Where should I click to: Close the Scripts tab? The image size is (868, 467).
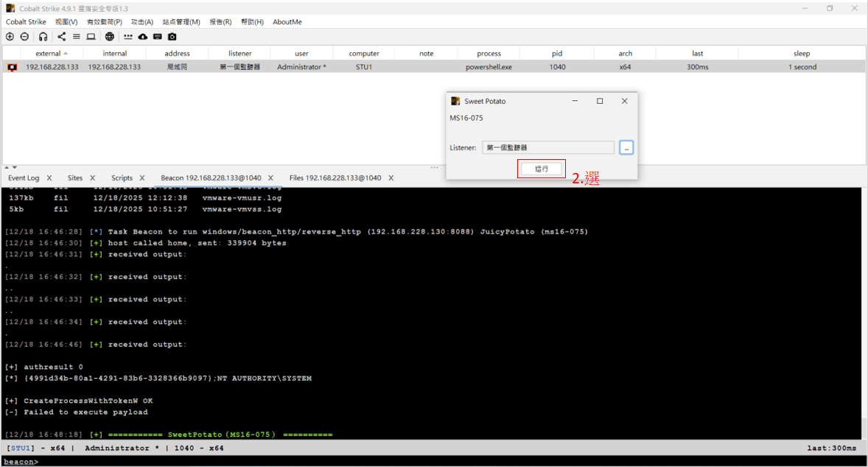(142, 178)
